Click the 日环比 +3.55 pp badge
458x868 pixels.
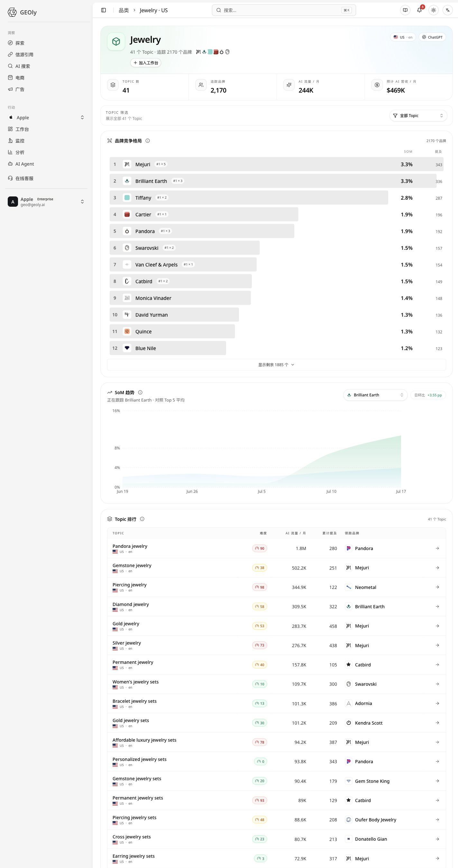point(428,395)
